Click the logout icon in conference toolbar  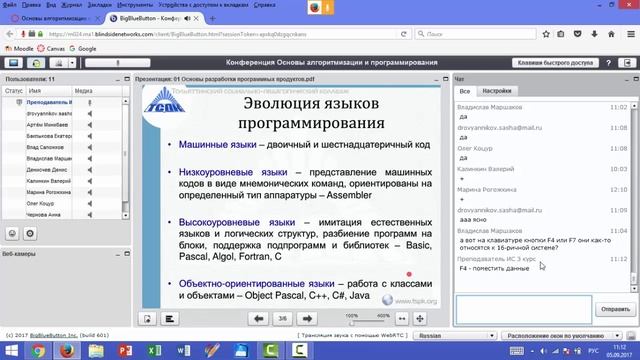627,63
